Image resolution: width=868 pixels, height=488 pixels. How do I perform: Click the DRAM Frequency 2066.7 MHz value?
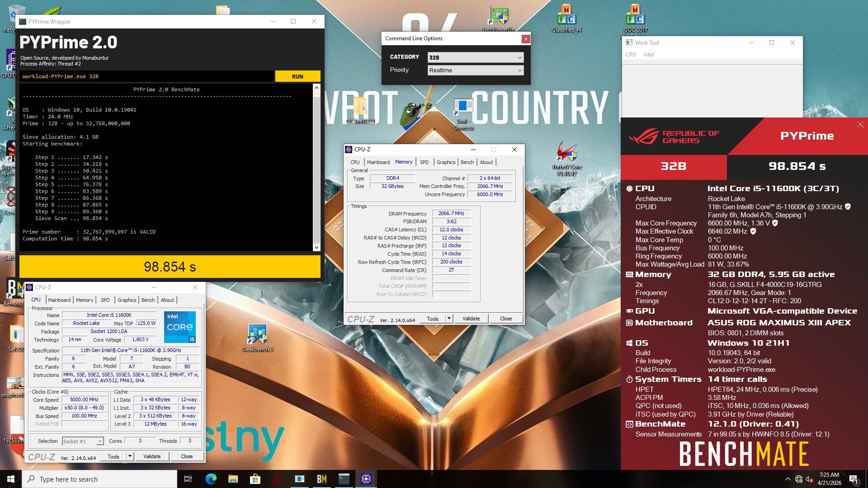(451, 213)
